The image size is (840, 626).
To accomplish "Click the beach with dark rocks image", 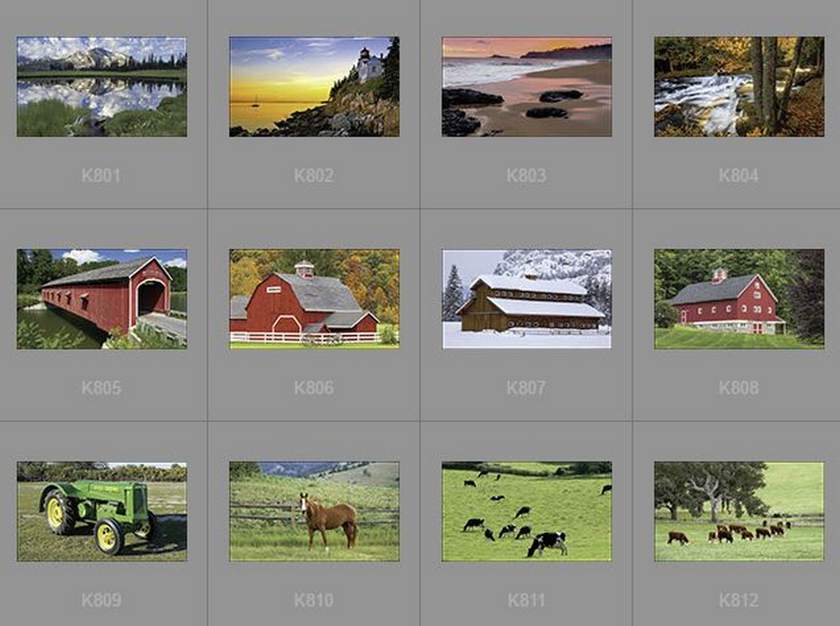I will pyautogui.click(x=526, y=87).
